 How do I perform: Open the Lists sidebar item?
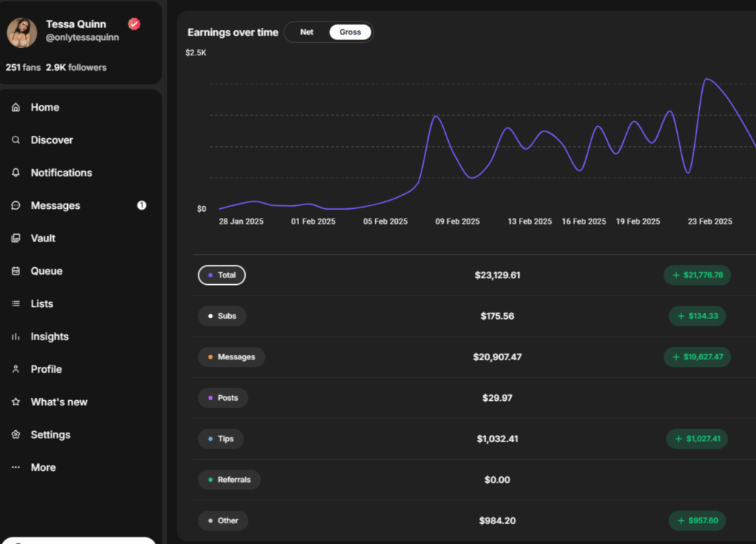click(x=41, y=304)
